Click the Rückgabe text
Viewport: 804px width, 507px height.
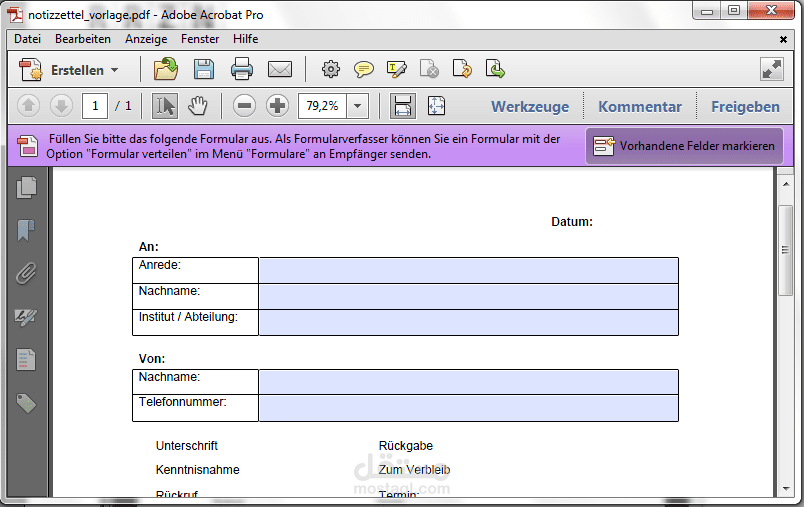[406, 446]
